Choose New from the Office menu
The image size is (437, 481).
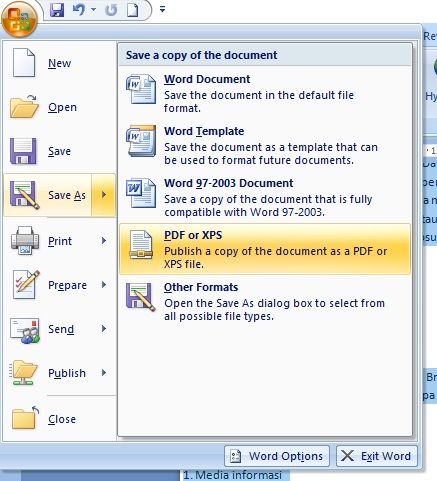(x=60, y=63)
